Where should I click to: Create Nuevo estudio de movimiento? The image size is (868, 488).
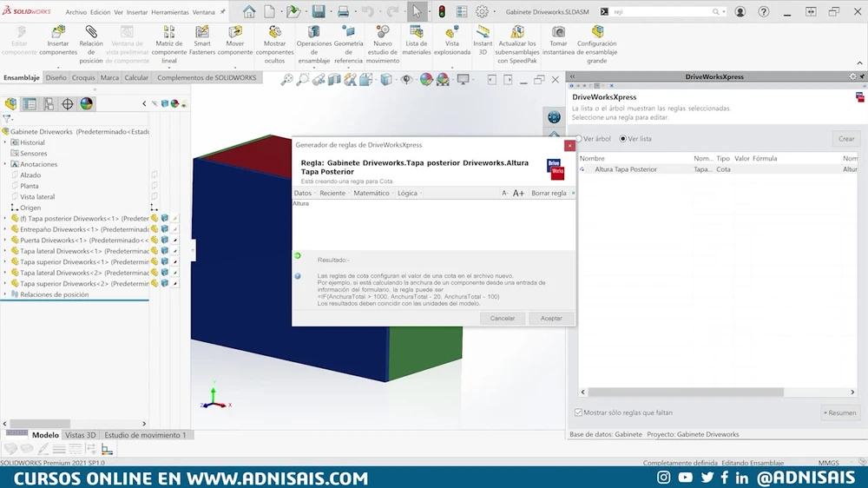[x=383, y=44]
